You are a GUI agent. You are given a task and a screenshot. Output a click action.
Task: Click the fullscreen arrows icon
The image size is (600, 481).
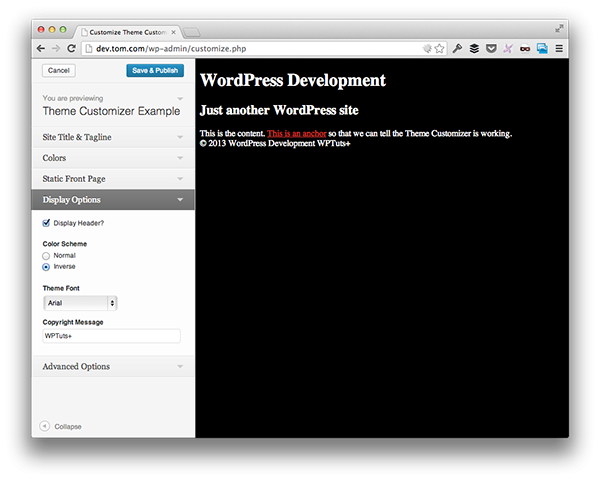[x=559, y=28]
